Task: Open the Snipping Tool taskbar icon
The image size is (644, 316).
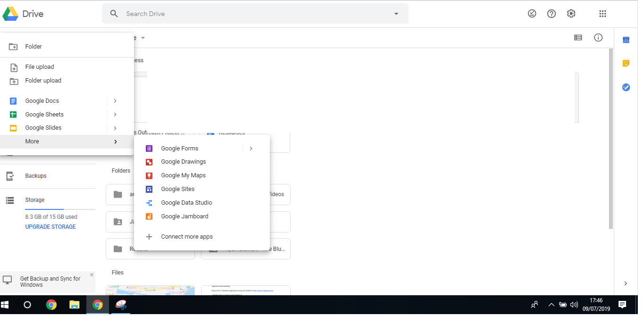Action: (121, 305)
